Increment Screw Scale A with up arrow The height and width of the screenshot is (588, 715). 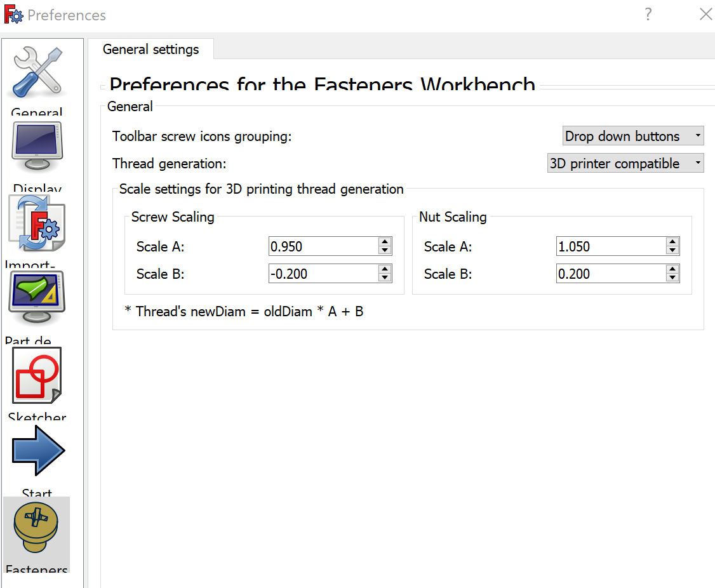(384, 243)
